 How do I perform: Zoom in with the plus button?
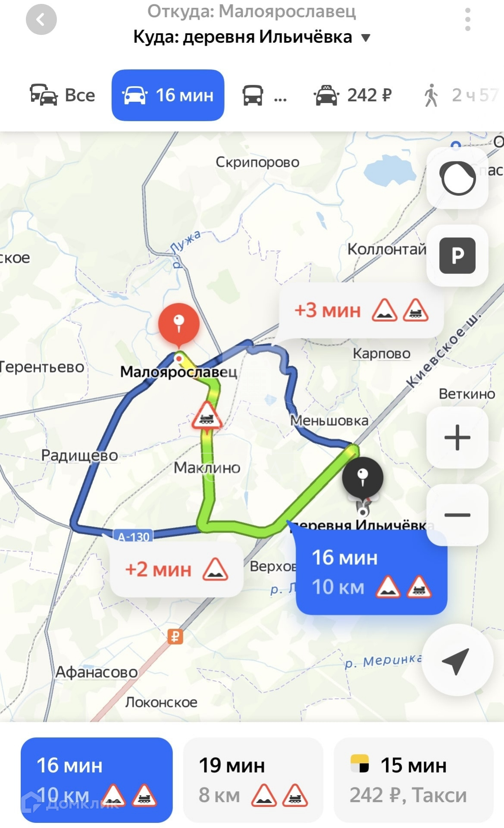point(457,437)
